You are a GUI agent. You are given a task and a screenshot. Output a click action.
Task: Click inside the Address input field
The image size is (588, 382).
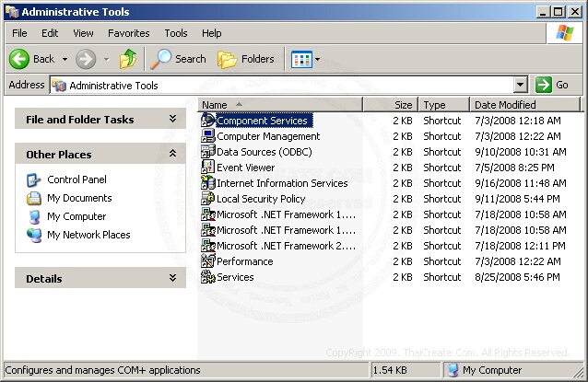290,86
